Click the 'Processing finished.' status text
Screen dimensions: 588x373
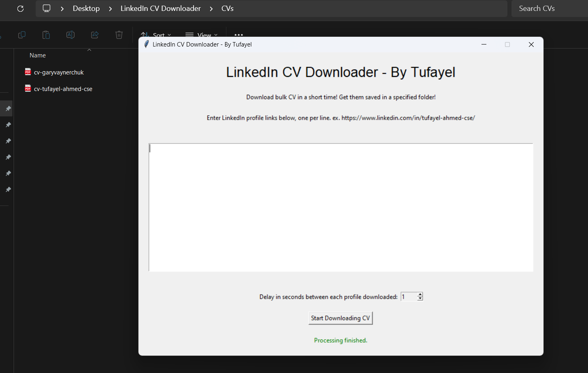coord(341,341)
